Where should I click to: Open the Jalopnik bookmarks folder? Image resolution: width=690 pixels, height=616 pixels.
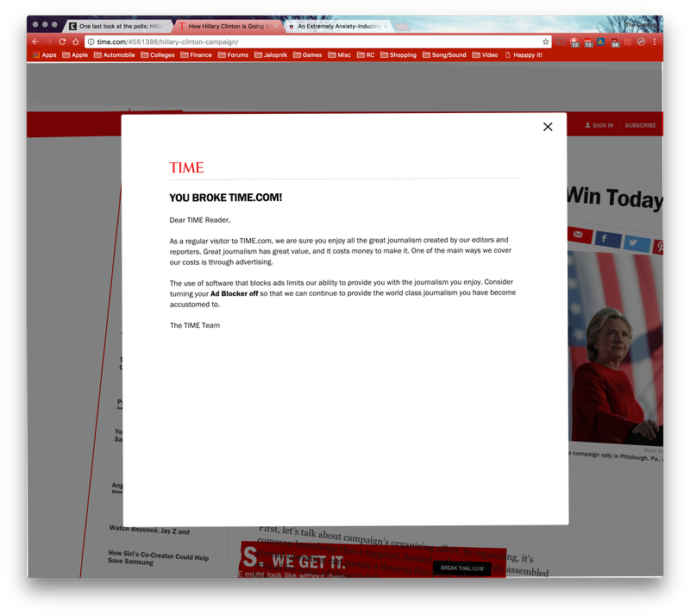point(271,55)
